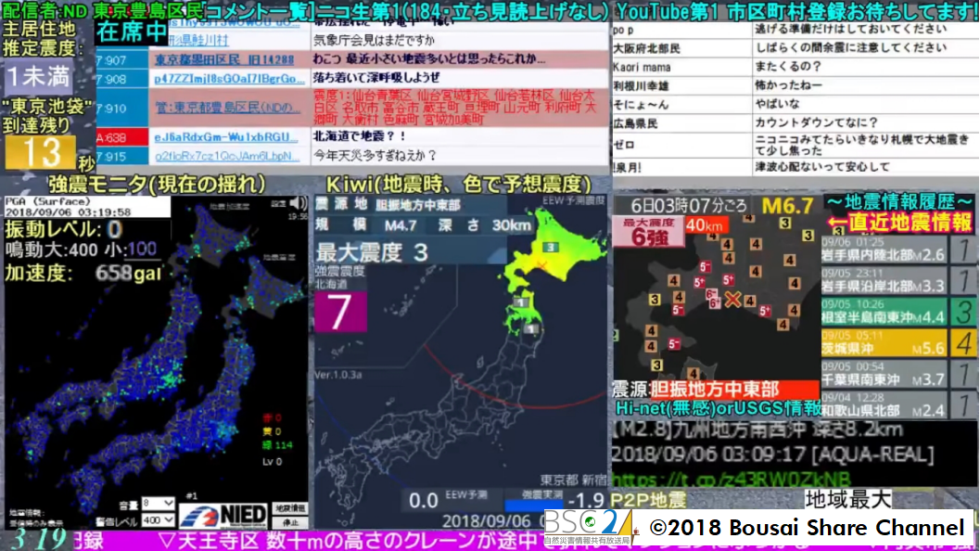Click the red X epicenter marker
Image resolution: width=980 pixels, height=551 pixels.
click(x=732, y=299)
